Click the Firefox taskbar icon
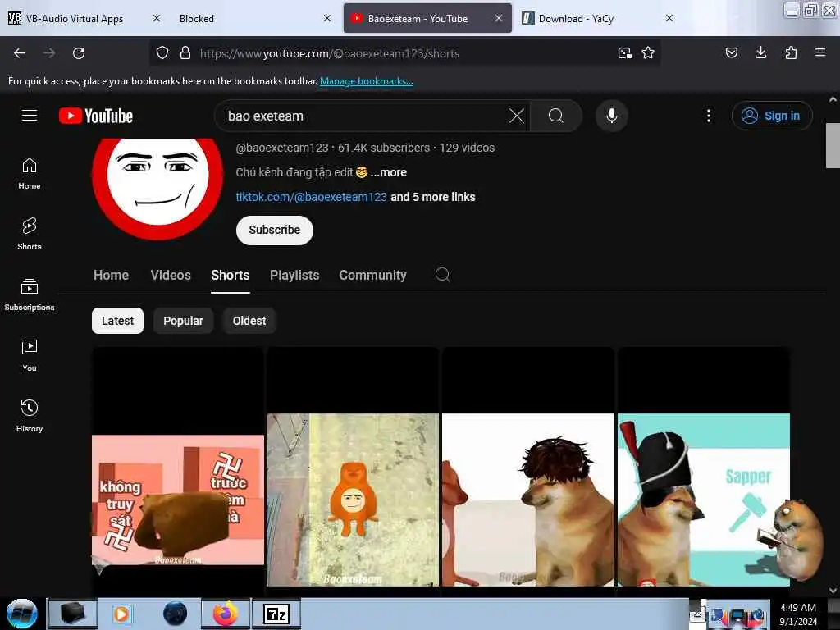The width and height of the screenshot is (840, 630). [x=225, y=614]
